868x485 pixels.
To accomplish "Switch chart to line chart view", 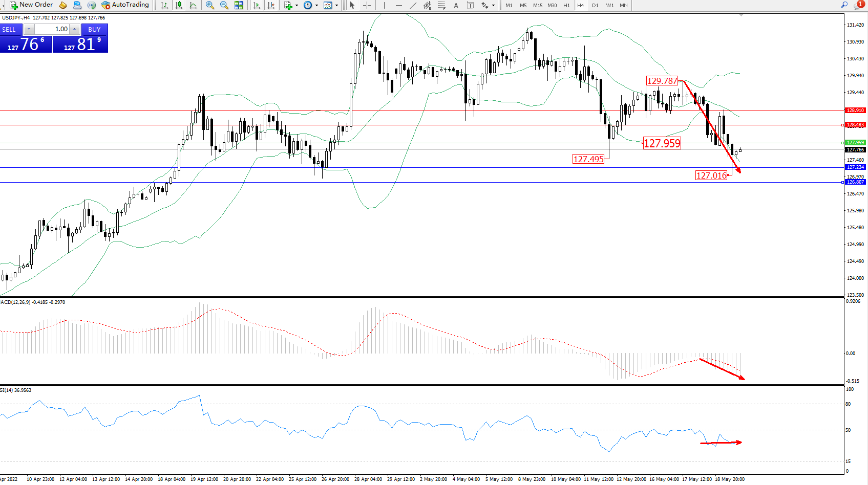I will click(193, 5).
